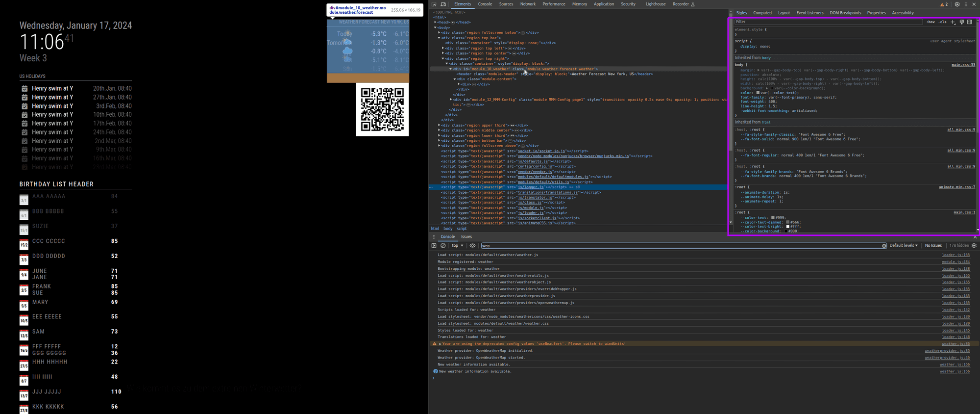This screenshot has height=414, width=980.
Task: Collapse the 'region top bar' div
Action: (x=439, y=38)
